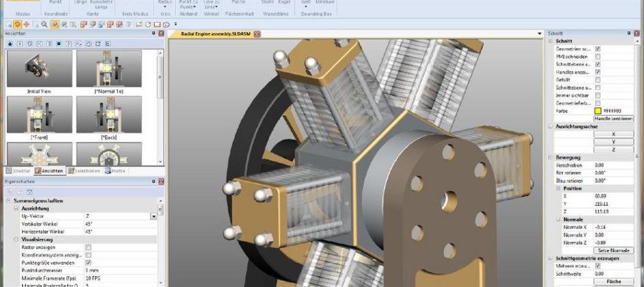The image size is (644, 287).
Task: Click the yellow Farbe color swatch
Action: 598,110
